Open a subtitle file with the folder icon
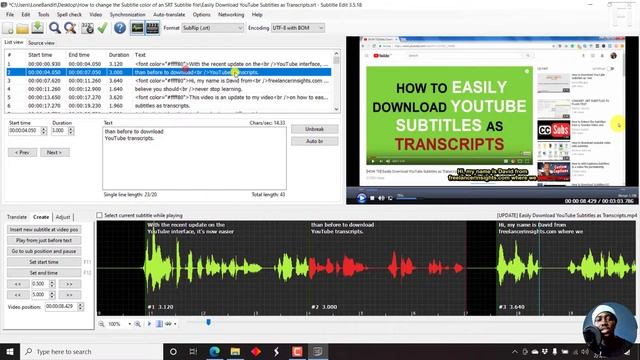This screenshot has height=360, width=640. pyautogui.click(x=22, y=28)
